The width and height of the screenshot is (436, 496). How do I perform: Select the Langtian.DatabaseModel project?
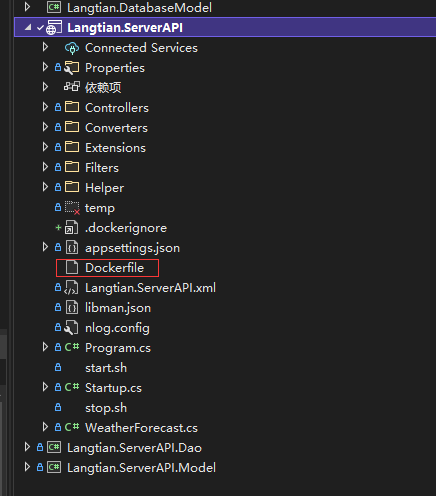click(139, 8)
